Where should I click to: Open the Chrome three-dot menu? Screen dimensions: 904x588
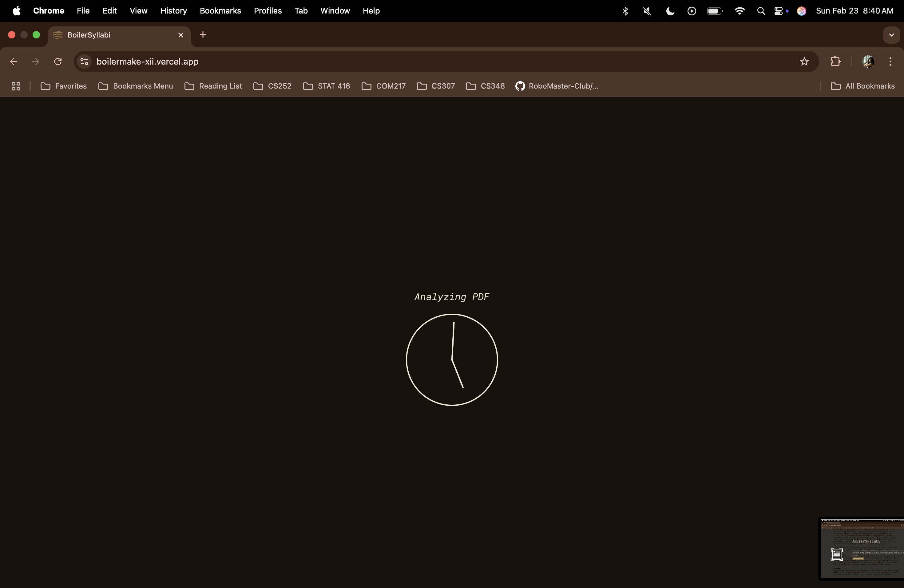pyautogui.click(x=890, y=62)
